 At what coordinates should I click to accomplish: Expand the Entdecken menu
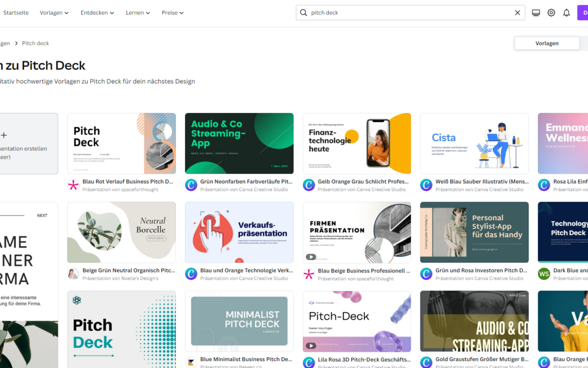pos(97,13)
